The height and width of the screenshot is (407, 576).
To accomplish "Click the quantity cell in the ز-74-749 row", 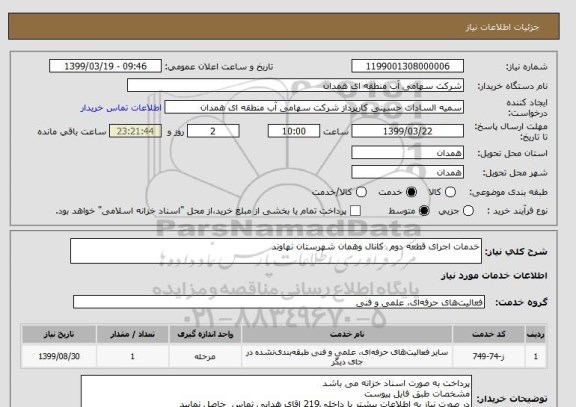I will (133, 356).
